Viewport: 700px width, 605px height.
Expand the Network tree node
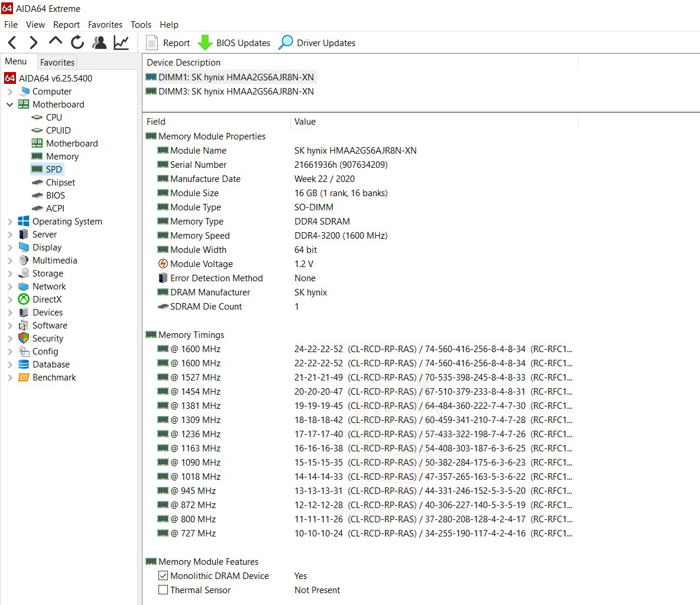[10, 287]
